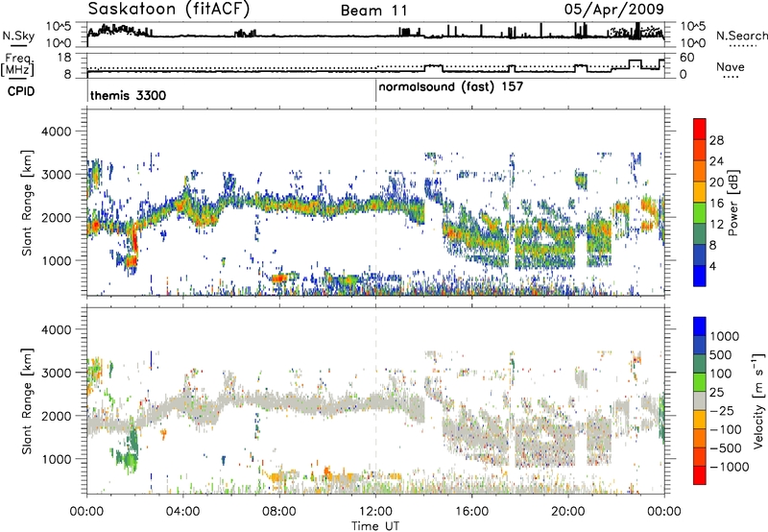This screenshot has height=532, width=768.
Task: Select the 'normalsound (fast) 157' CPID entry
Action: coord(450,87)
